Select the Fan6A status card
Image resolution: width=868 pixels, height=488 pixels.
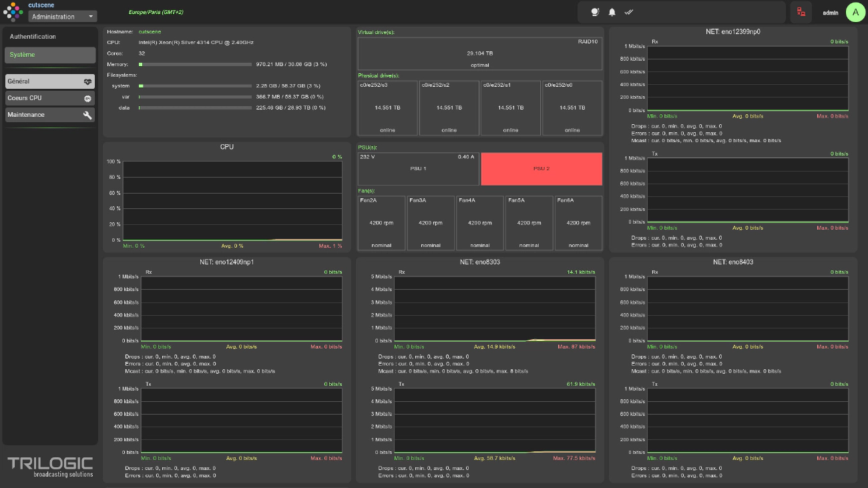(x=578, y=223)
